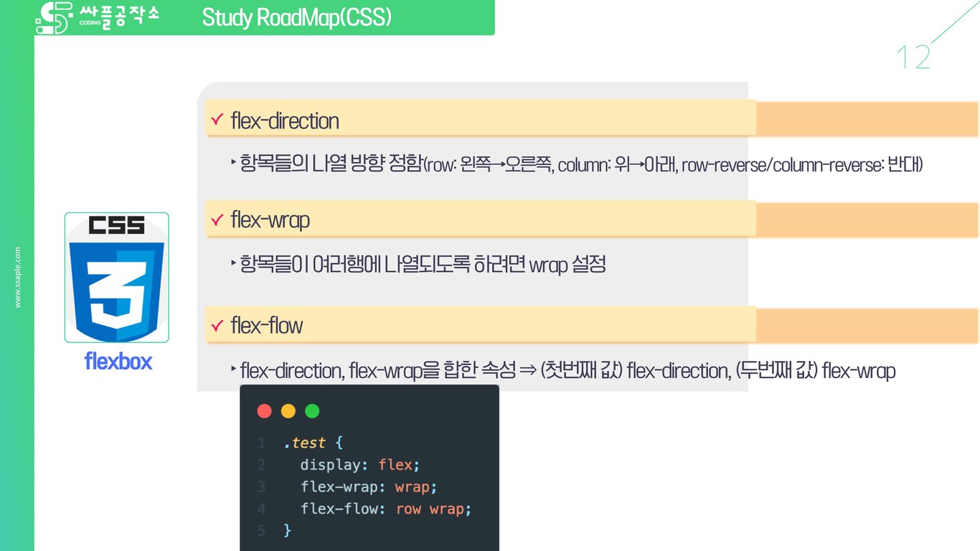Click the green traffic-light dot on code window
This screenshot has width=980, height=551.
click(x=312, y=410)
